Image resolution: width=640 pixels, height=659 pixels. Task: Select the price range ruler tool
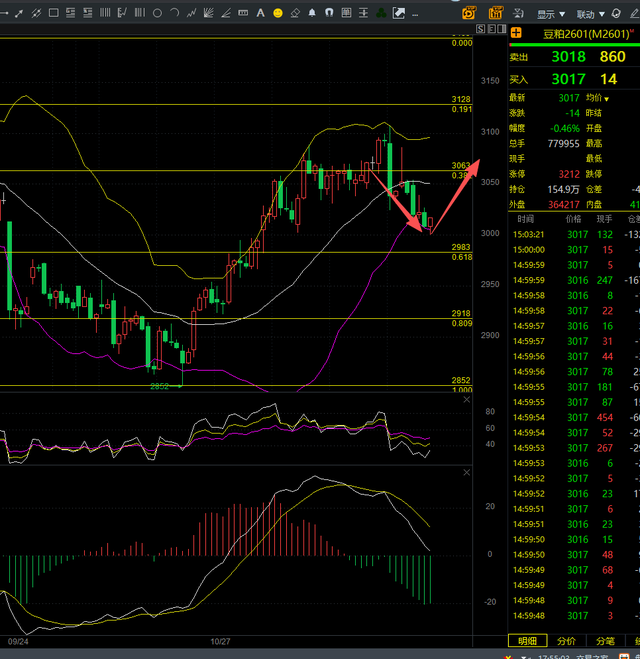[243, 13]
